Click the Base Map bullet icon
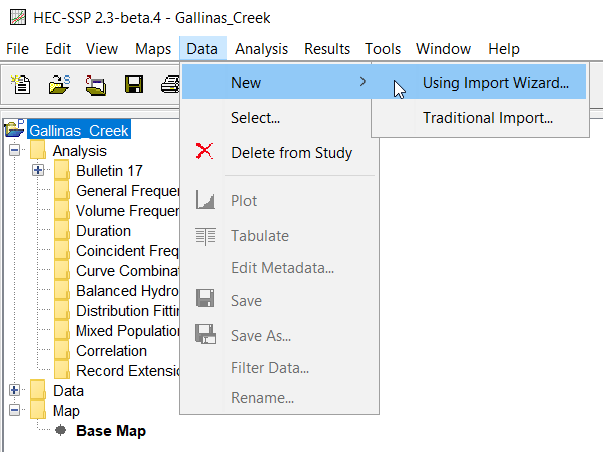This screenshot has height=452, width=603. (x=61, y=431)
